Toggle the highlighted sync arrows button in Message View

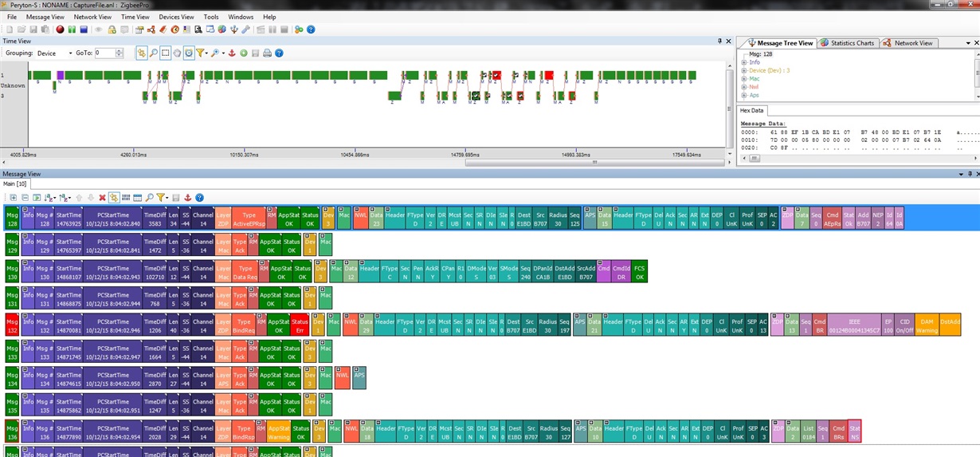(x=114, y=198)
